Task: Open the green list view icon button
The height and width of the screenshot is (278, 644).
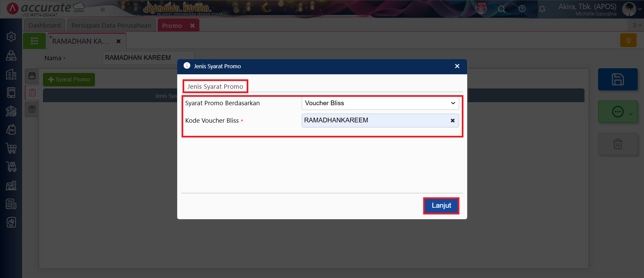Action: click(x=34, y=41)
